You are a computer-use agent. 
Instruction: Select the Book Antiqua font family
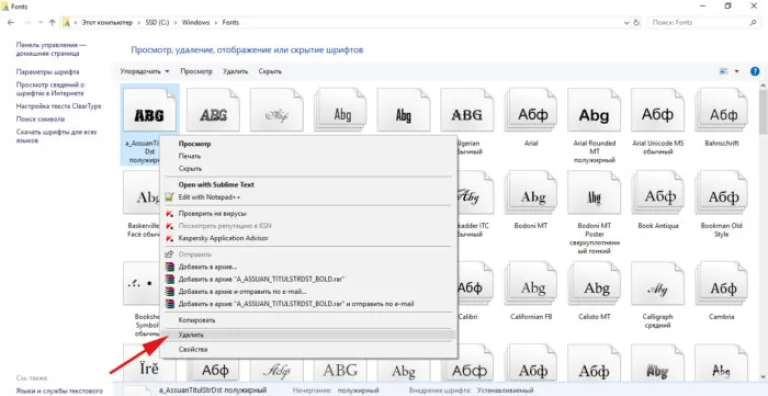coord(658,201)
